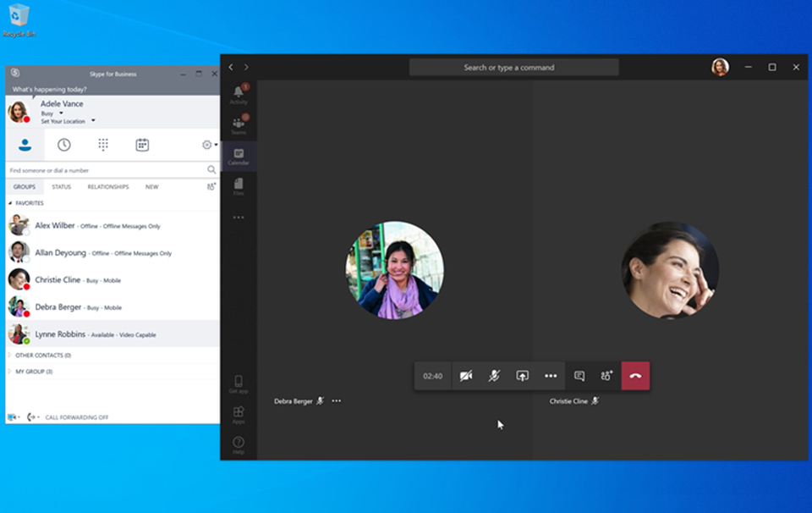
Task: Open Busy status dropdown
Action: point(61,113)
